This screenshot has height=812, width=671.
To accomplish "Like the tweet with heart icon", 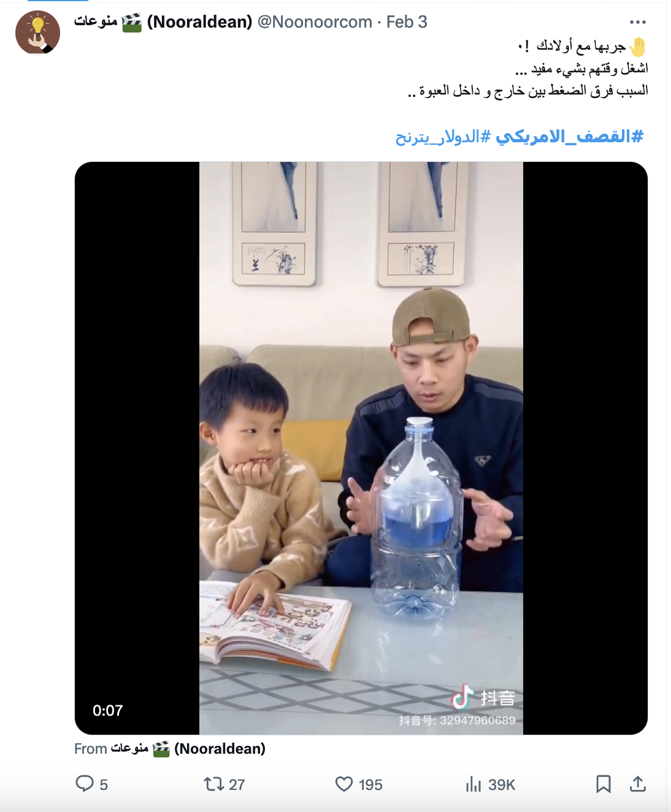I will click(x=344, y=784).
